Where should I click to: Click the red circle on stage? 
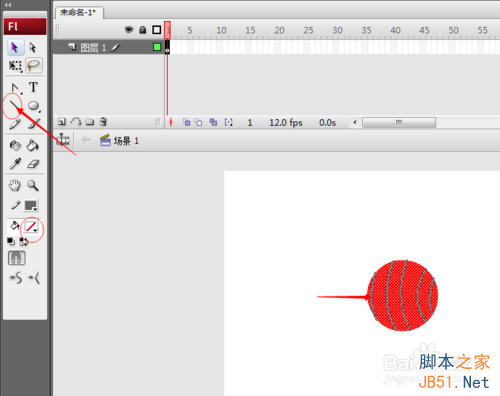(x=403, y=296)
